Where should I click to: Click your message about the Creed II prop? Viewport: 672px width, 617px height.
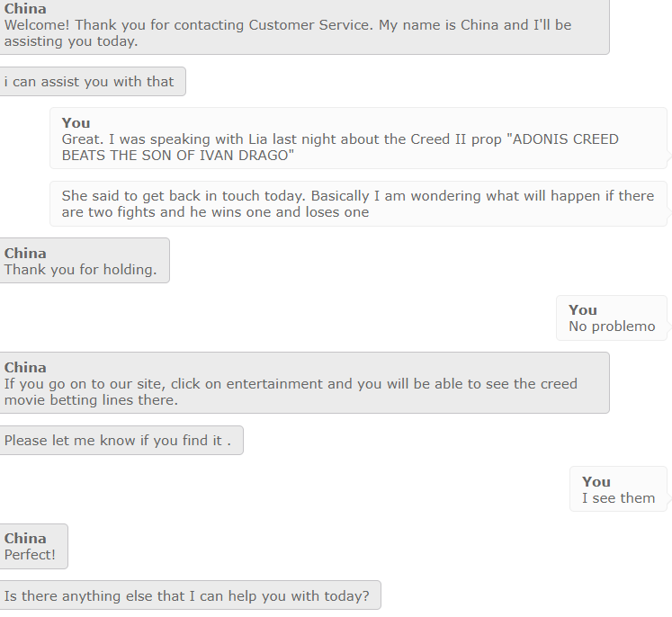[x=358, y=139]
